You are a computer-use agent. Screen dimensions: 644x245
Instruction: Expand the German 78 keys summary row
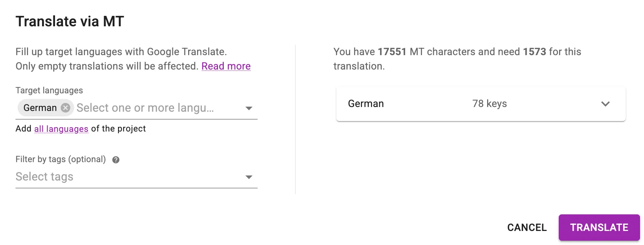click(x=480, y=104)
